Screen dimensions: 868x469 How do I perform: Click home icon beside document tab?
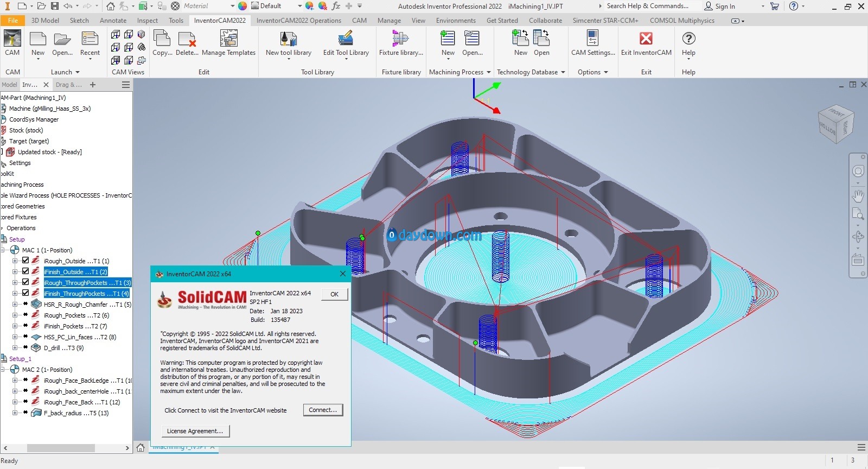click(141, 448)
